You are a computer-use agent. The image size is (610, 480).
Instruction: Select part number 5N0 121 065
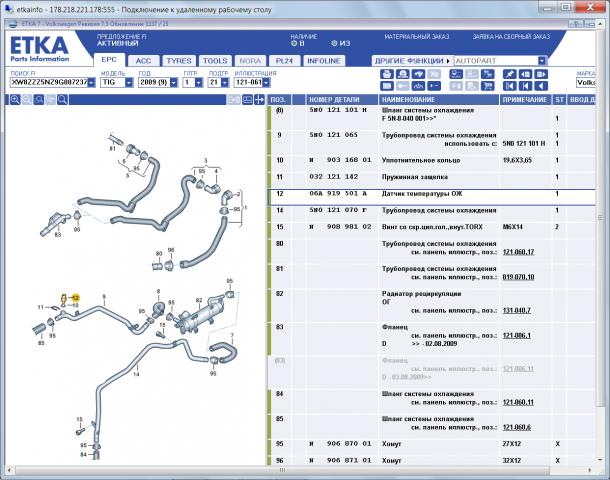tap(333, 135)
